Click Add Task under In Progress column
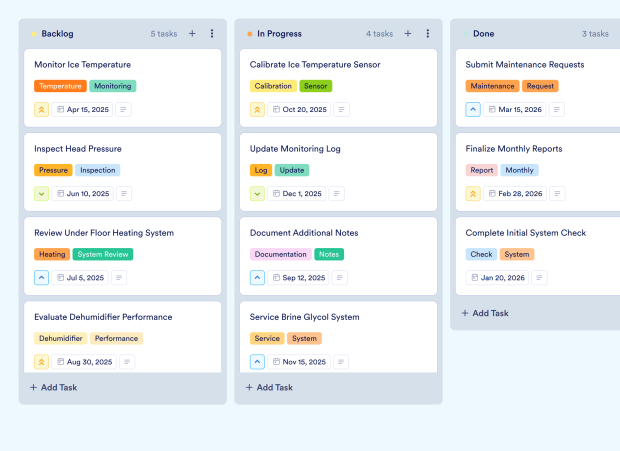The image size is (620, 451). pos(269,387)
